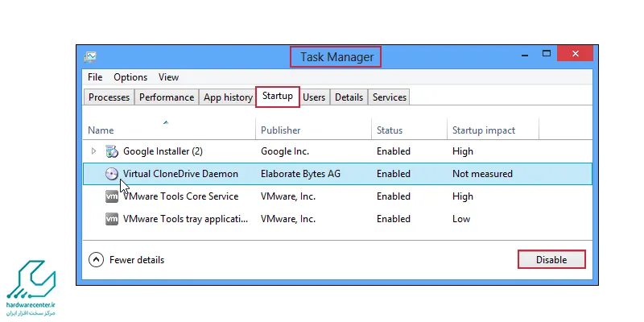Switch to the Services tab
Screen dimensions: 644x322
click(x=390, y=97)
